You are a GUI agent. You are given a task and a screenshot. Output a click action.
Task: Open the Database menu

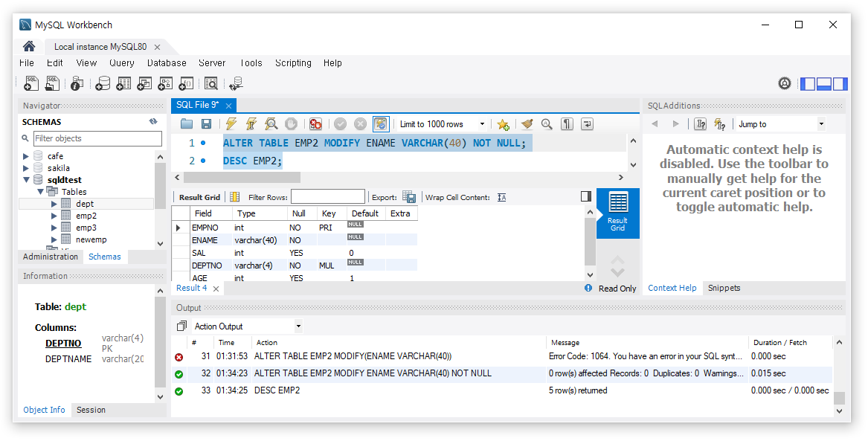pos(167,63)
